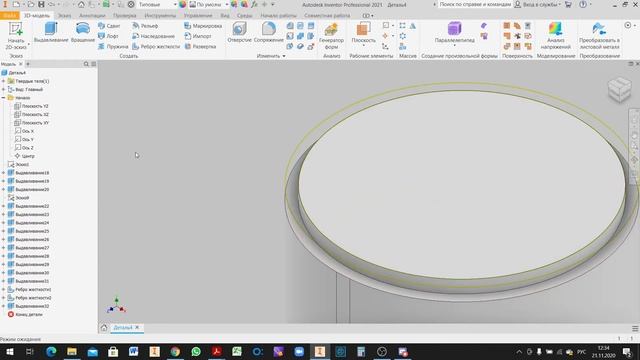Open the fx parameters icon

point(254,4)
